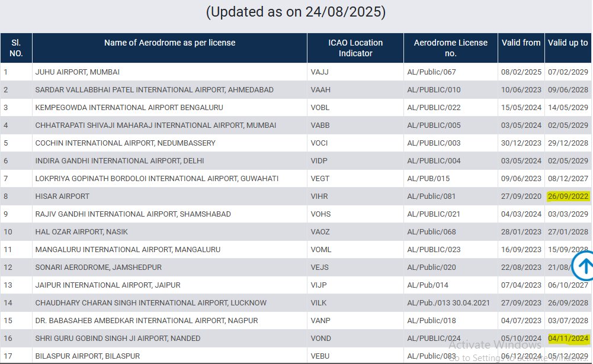593x364 pixels.
Task: Click the ICAO code 'VEGT'
Action: click(320, 178)
